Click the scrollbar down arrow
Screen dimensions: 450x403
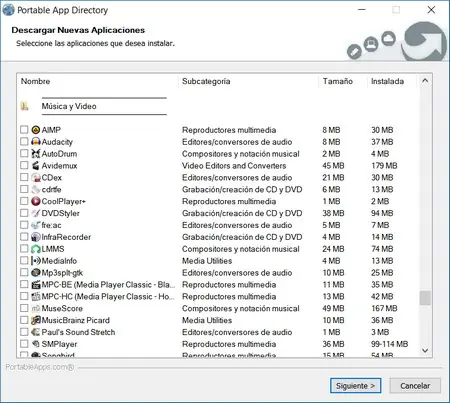point(425,350)
